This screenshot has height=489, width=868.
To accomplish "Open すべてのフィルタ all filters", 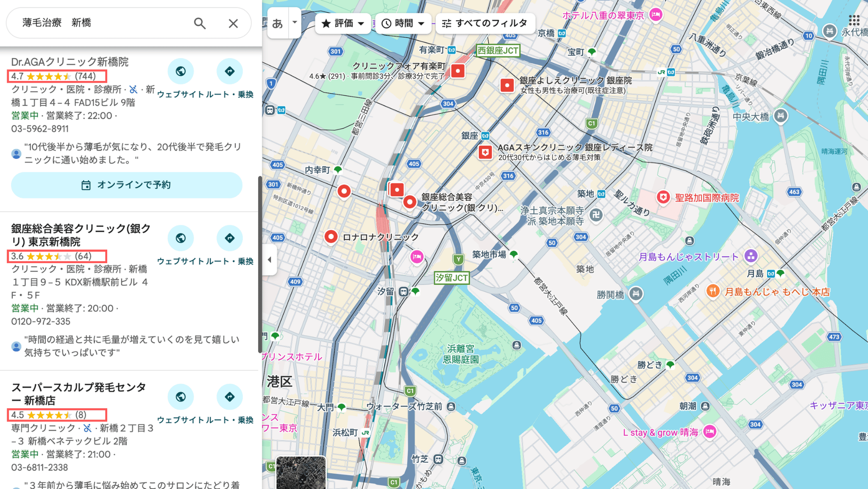I will 485,23.
